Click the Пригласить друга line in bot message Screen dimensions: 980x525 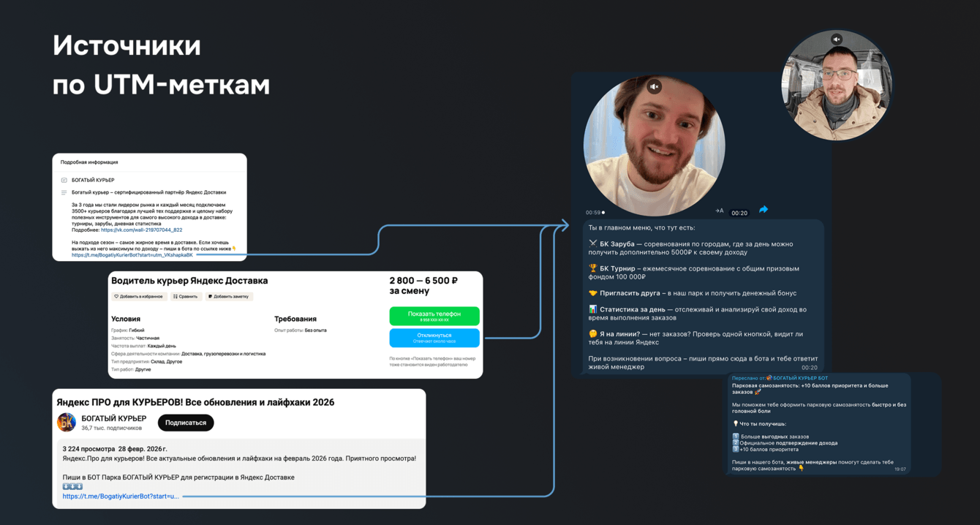(x=693, y=293)
